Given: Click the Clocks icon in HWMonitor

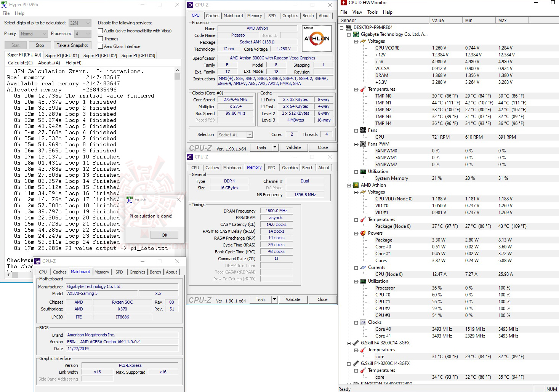Looking at the screenshot, I should pyautogui.click(x=363, y=322).
